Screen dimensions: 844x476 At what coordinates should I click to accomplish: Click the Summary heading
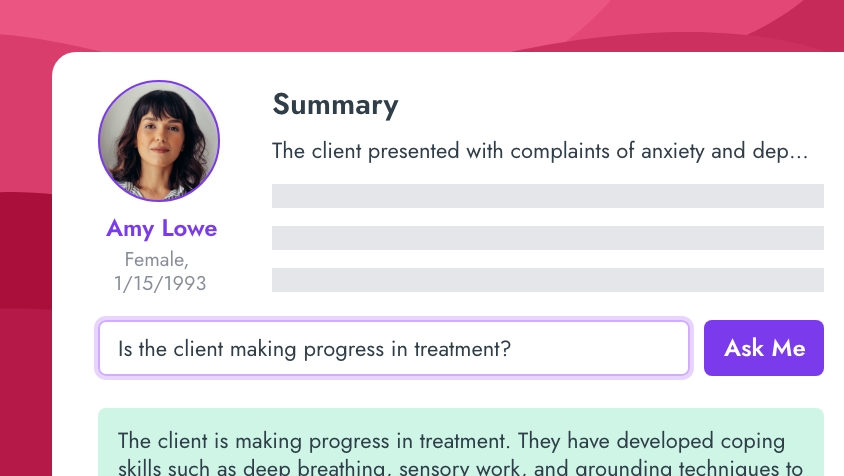[x=335, y=105]
